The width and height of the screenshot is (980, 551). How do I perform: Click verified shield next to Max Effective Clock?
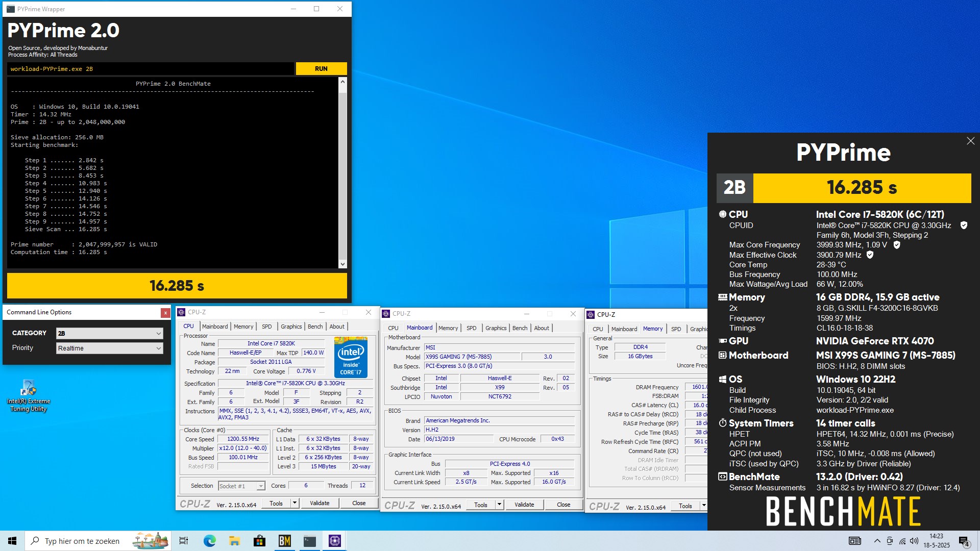[x=870, y=255]
